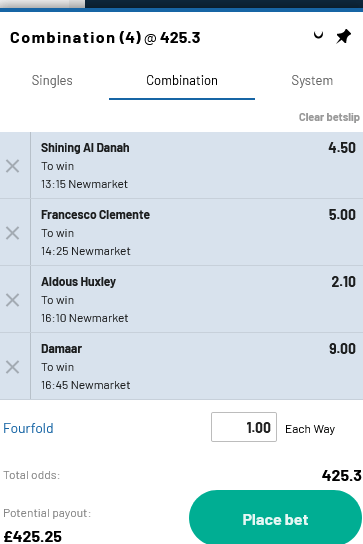Remove Francesco Clemente from the betslip
The image size is (363, 544).
tap(12, 233)
